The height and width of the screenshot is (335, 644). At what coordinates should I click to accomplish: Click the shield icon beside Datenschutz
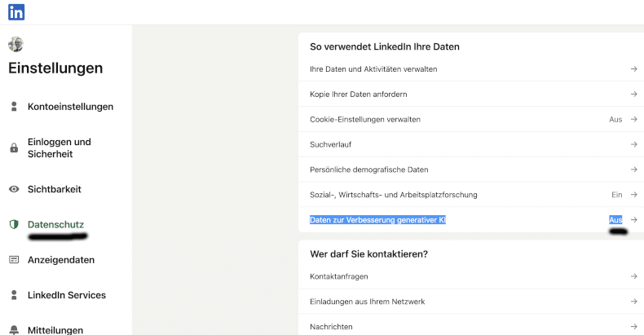coord(14,225)
